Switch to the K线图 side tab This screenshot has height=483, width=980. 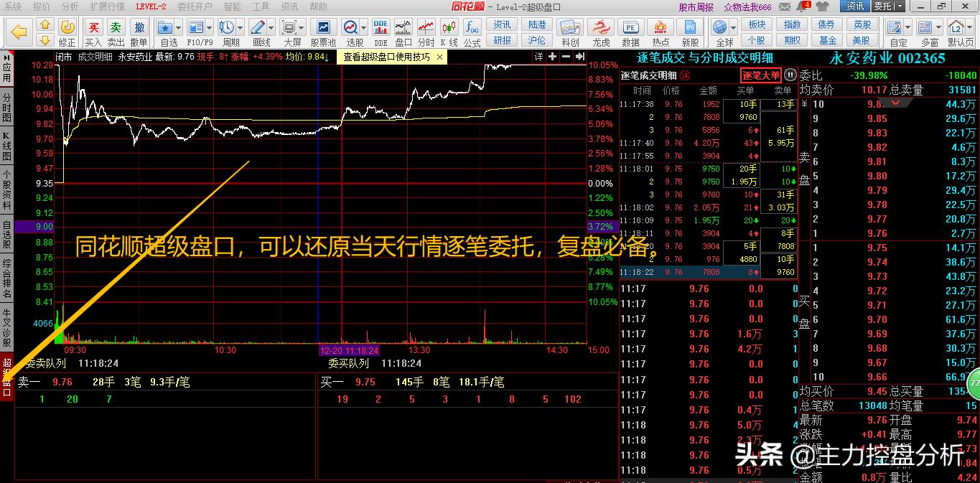click(x=6, y=145)
